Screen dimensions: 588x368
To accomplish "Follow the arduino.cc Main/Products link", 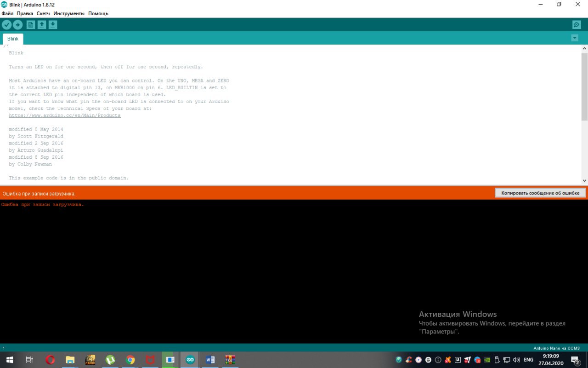I will 65,115.
